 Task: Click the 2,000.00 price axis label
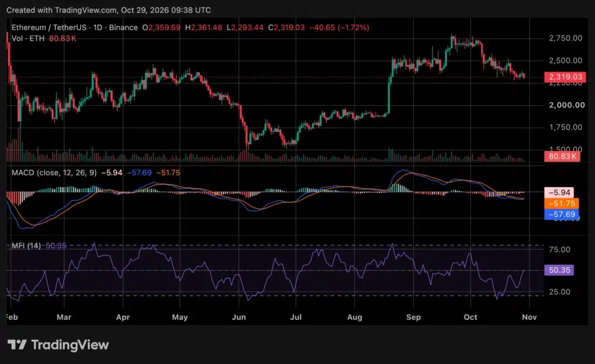tap(567, 105)
